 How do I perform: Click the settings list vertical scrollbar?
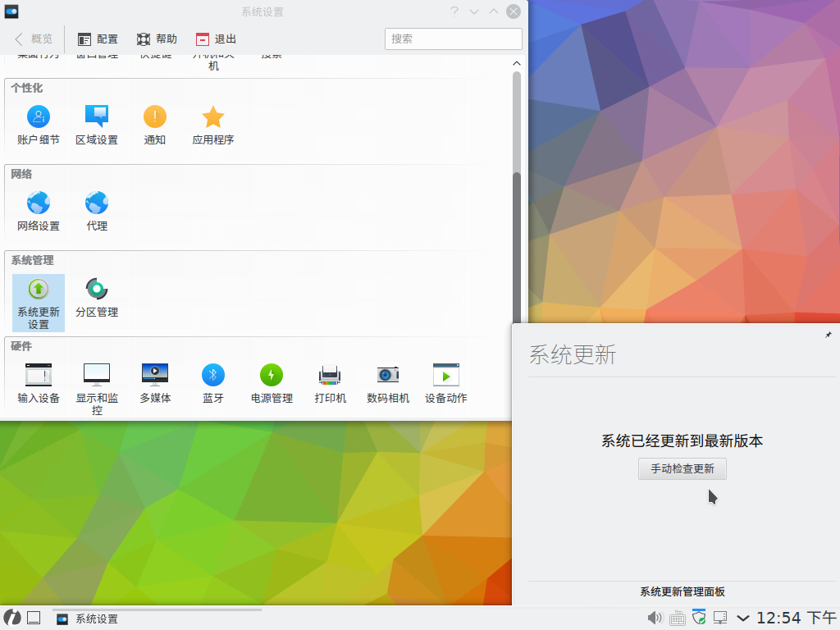tap(517, 199)
